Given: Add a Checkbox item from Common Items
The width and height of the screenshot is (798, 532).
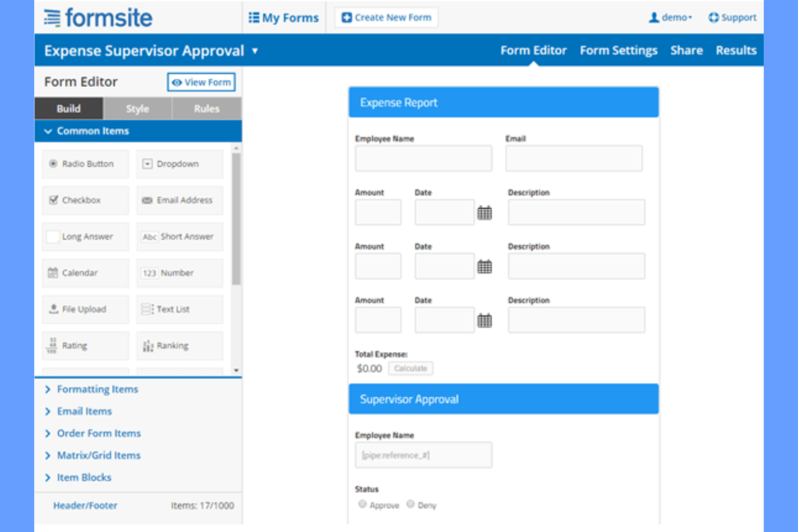Looking at the screenshot, I should click(x=85, y=200).
